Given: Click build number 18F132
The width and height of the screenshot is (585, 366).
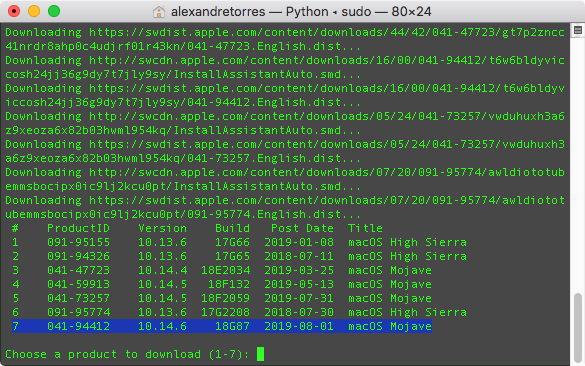Looking at the screenshot, I should (229, 284).
